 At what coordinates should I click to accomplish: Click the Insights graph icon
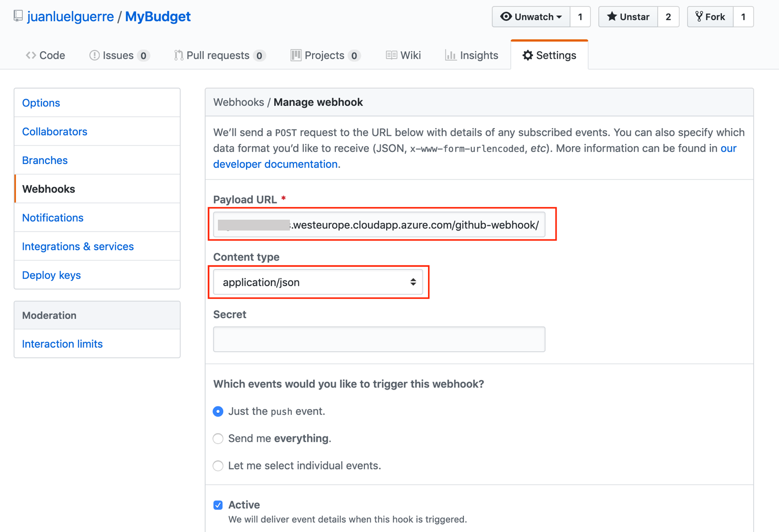click(x=450, y=55)
